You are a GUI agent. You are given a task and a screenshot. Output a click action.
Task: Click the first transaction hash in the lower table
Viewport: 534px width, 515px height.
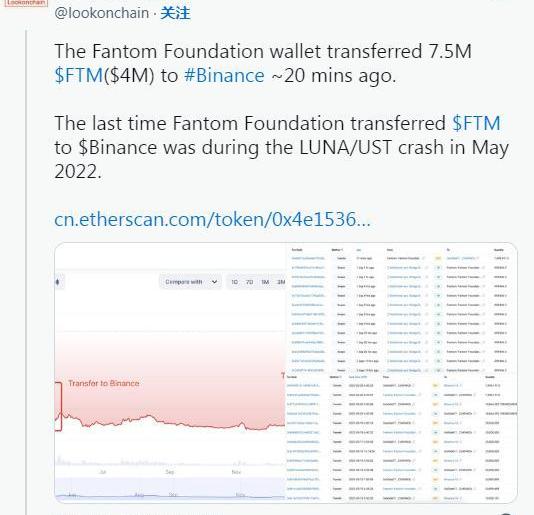pyautogui.click(x=303, y=386)
